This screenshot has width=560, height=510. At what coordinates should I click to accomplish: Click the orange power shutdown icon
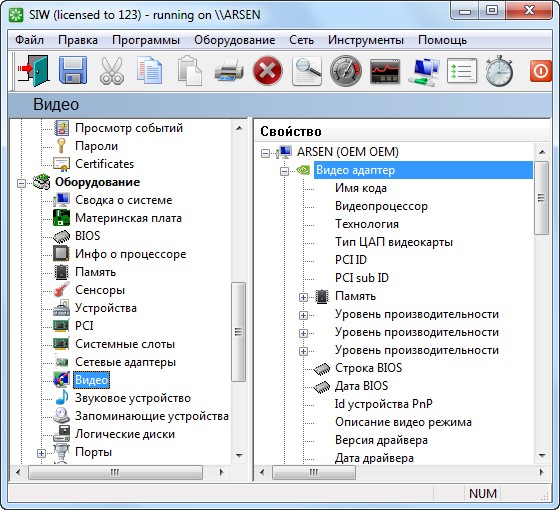pyautogui.click(x=540, y=71)
